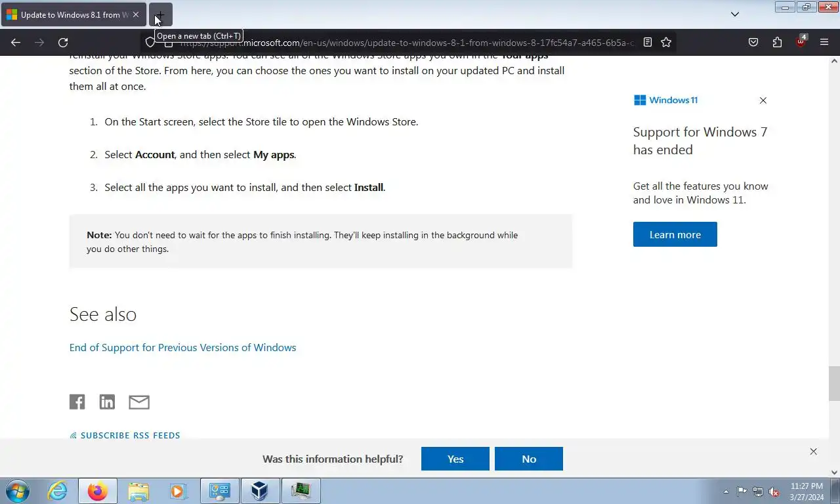The image size is (840, 504).
Task: Answer No to the helpful question
Action: tap(529, 459)
